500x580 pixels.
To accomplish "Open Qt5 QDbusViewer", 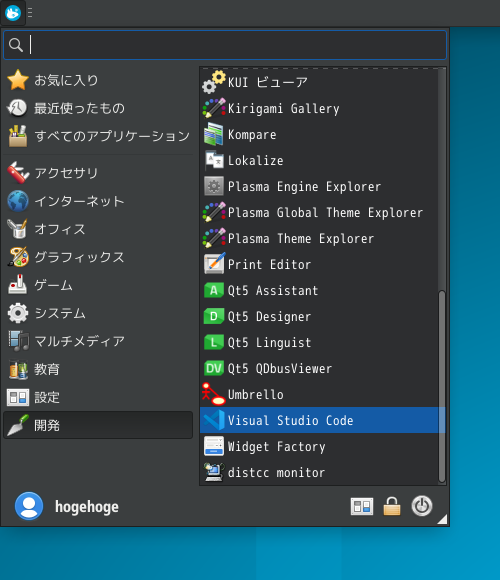I will (x=320, y=368).
